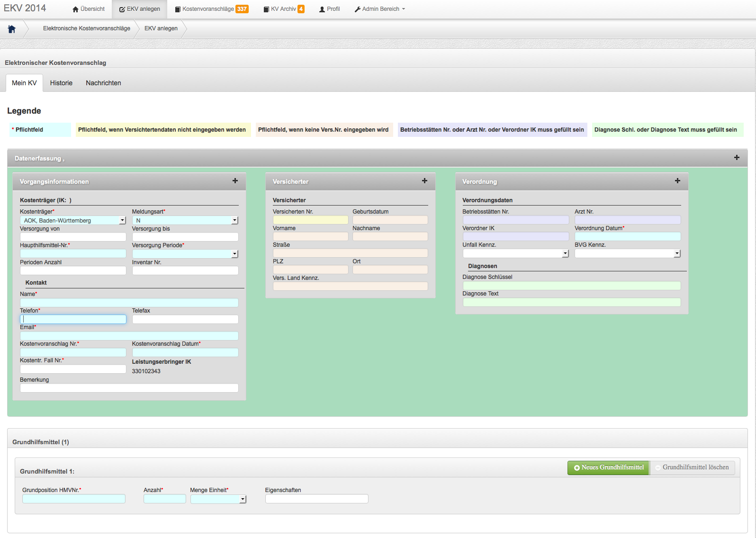Image resolution: width=756 pixels, height=538 pixels.
Task: Switch to the Historie tab
Action: point(61,83)
